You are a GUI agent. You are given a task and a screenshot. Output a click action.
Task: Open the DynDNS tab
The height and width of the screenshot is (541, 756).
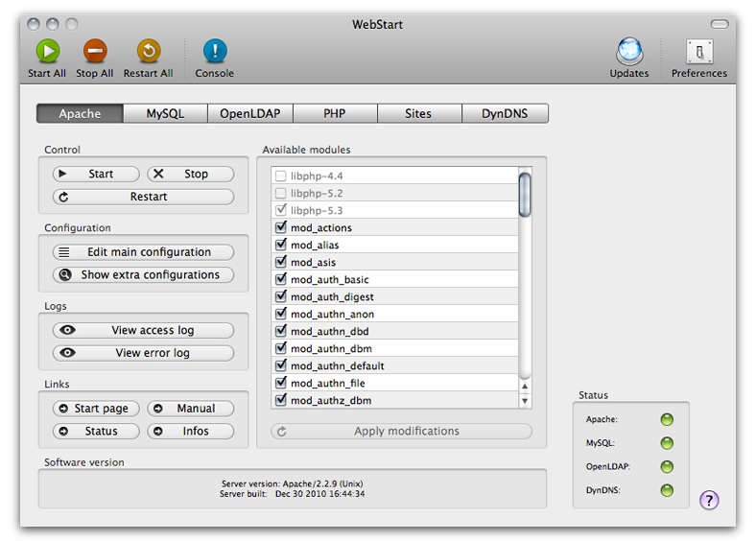pyautogui.click(x=505, y=113)
